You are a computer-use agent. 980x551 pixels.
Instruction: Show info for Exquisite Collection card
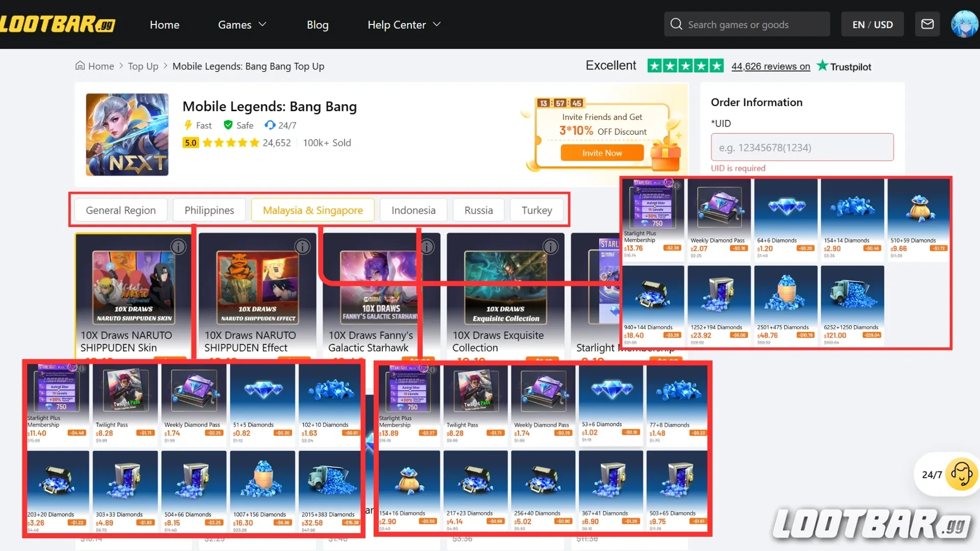pos(551,247)
